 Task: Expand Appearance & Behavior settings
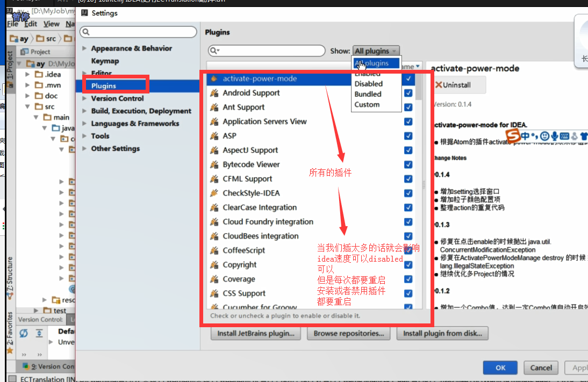click(84, 48)
